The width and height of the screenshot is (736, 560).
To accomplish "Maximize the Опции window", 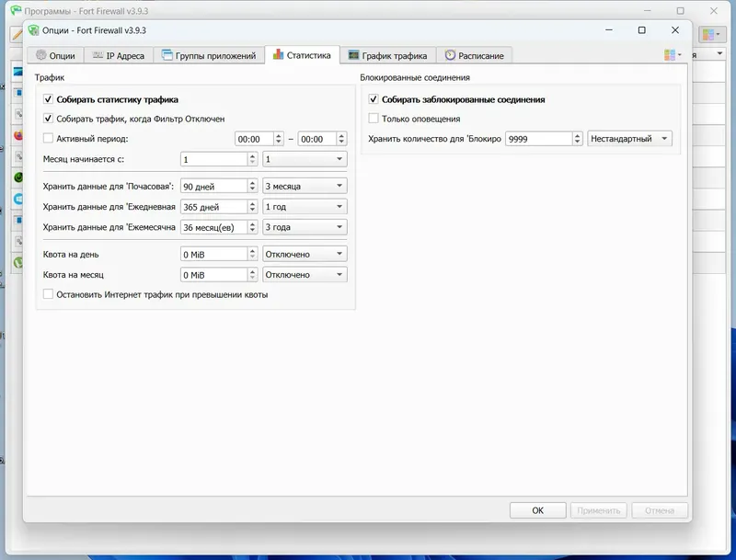I will pos(641,30).
